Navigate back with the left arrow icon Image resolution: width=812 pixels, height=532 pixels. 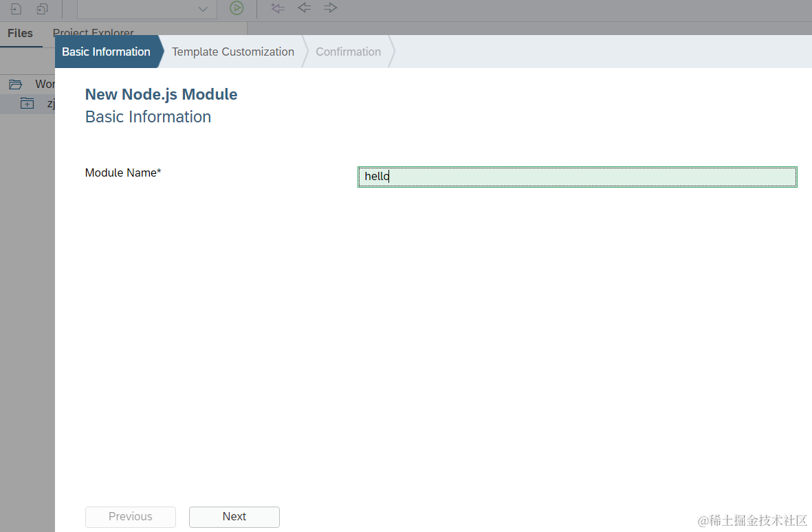(305, 8)
